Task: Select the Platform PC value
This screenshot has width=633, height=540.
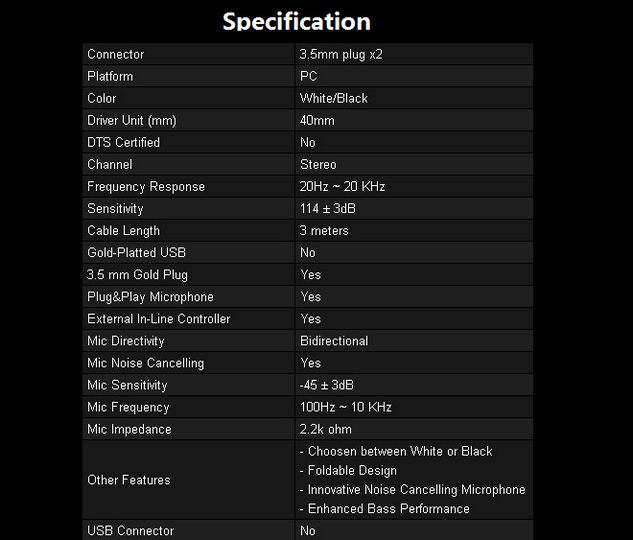Action: point(308,76)
